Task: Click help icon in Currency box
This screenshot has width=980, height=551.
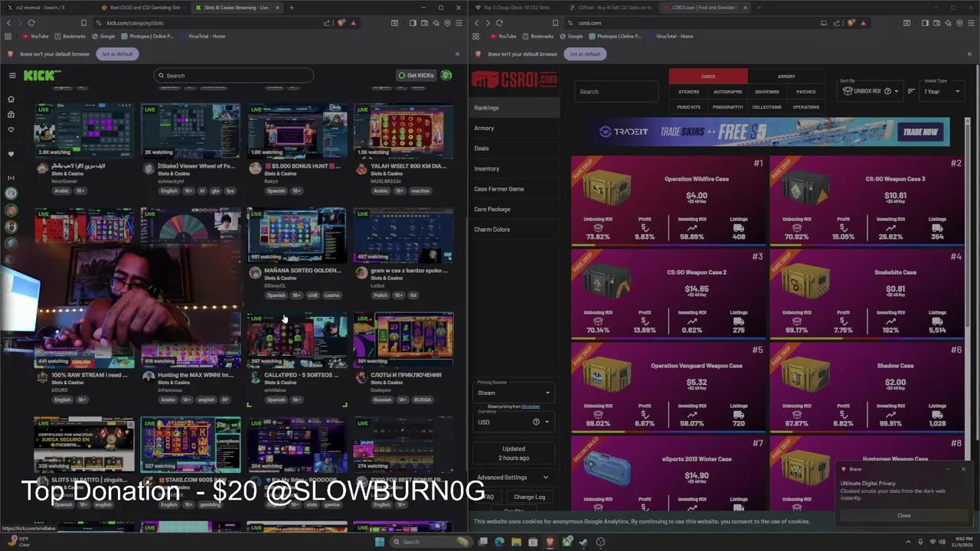Action: click(x=536, y=422)
